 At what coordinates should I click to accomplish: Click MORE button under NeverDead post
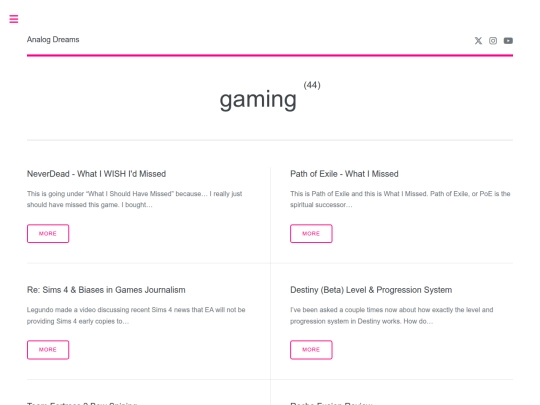coord(48,233)
